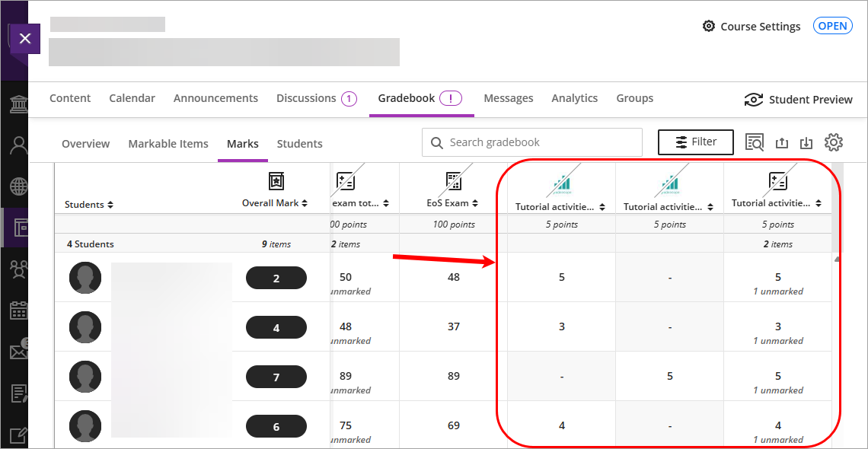This screenshot has height=449, width=868.
Task: Open the Profile icon in the sidebar
Action: pyautogui.click(x=18, y=145)
